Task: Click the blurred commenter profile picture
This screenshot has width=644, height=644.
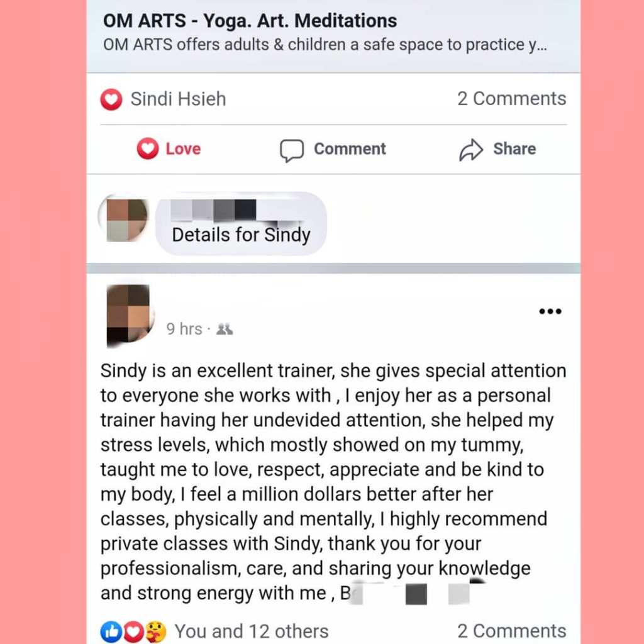Action: (x=125, y=219)
